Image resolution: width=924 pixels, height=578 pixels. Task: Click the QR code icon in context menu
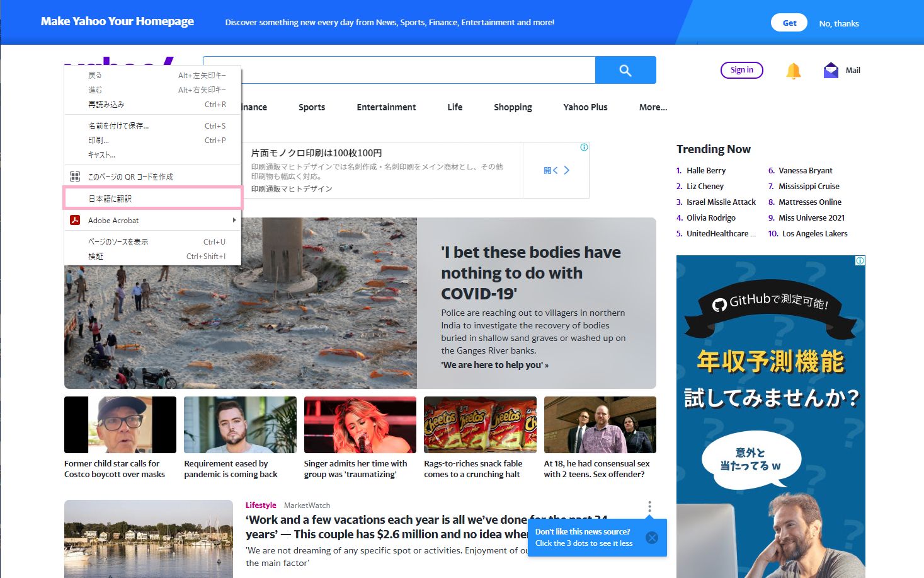[x=75, y=176]
